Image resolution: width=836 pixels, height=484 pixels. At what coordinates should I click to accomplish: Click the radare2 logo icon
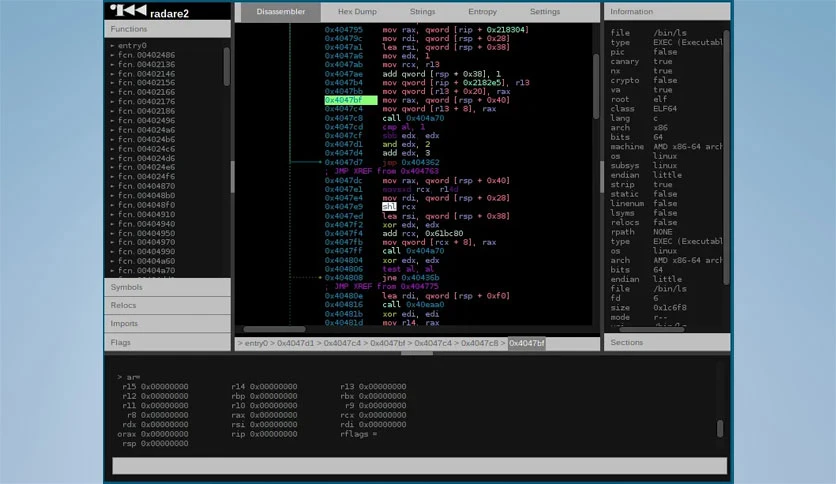(x=128, y=10)
